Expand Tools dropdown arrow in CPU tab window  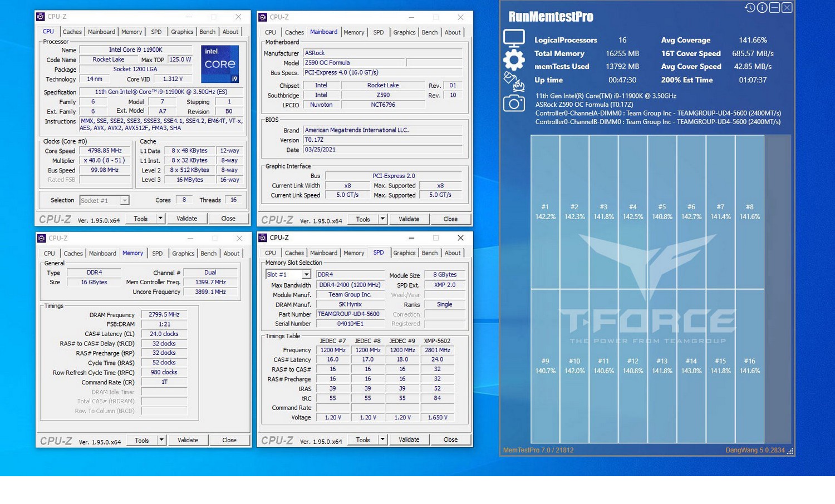(160, 219)
